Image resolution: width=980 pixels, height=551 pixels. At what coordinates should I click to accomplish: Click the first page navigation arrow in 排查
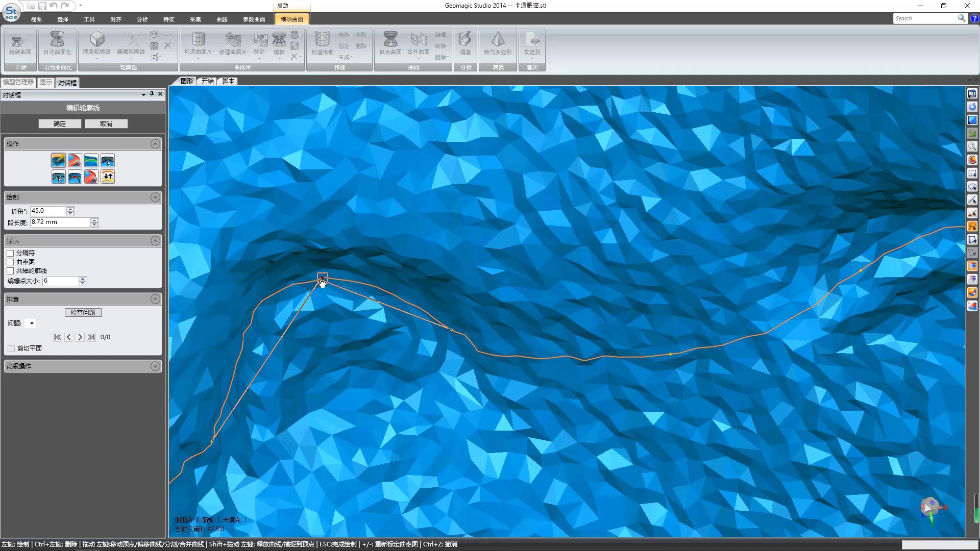pyautogui.click(x=58, y=337)
